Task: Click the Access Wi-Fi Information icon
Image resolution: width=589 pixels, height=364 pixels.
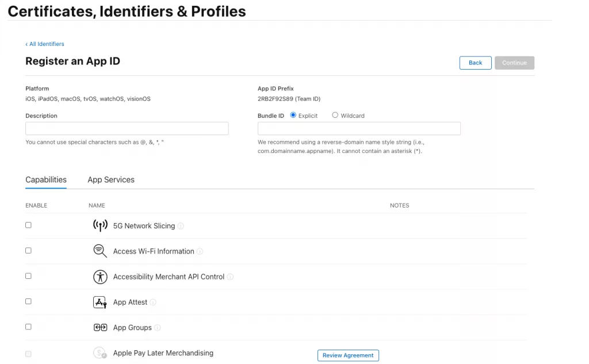Action: click(100, 251)
